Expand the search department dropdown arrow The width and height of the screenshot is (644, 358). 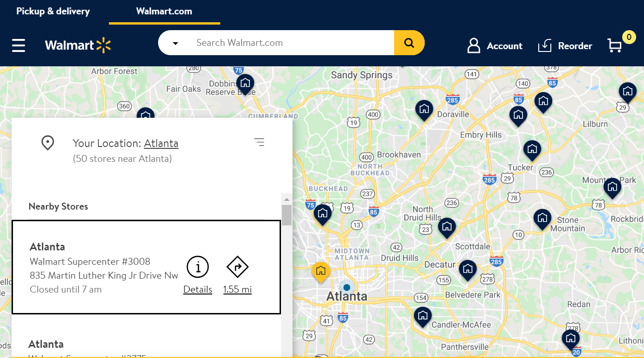click(175, 43)
